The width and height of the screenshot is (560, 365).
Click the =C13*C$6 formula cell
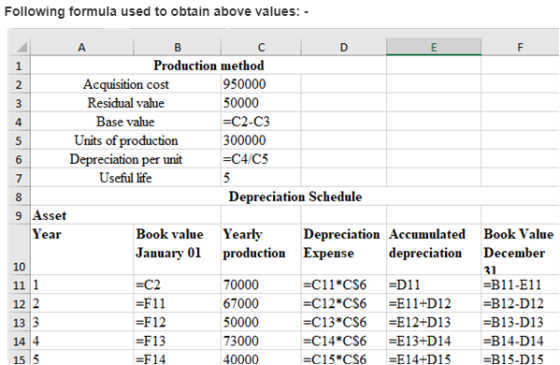pyautogui.click(x=344, y=322)
